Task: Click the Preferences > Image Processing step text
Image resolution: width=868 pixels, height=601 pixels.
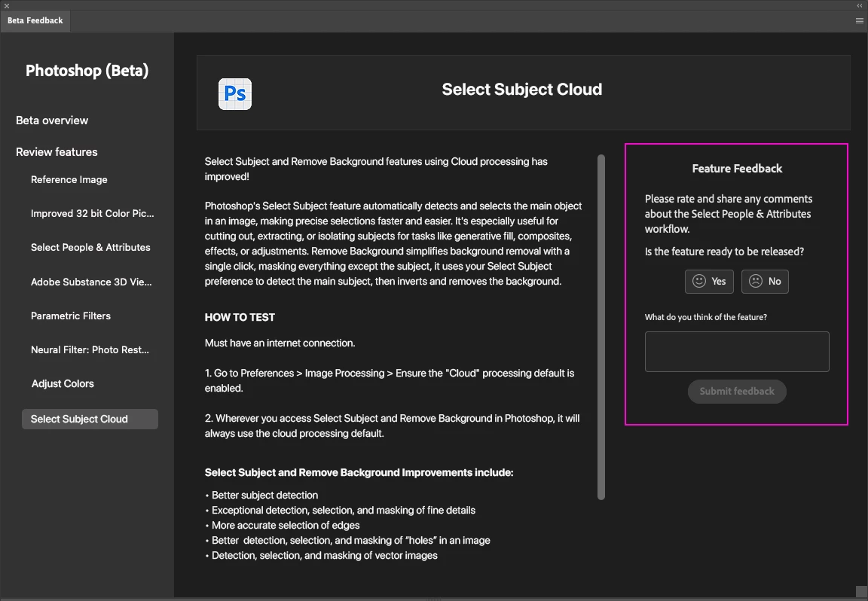Action: pos(389,380)
